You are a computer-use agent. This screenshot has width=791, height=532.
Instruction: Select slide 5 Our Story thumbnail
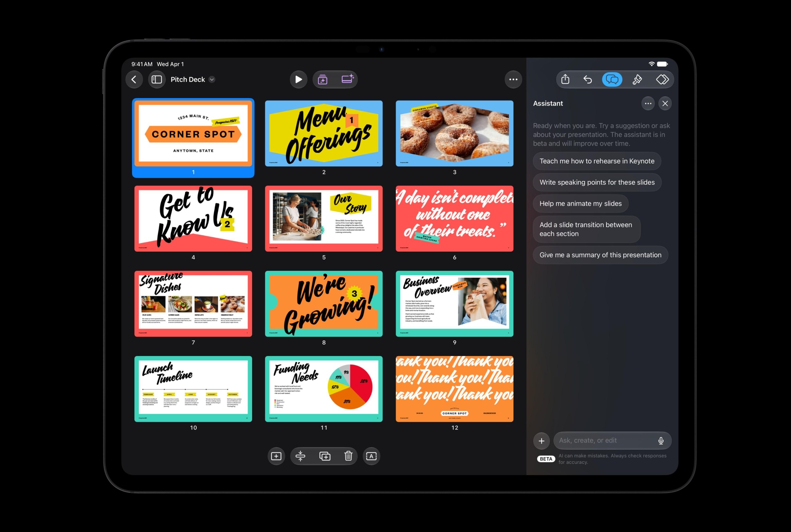pos(324,218)
